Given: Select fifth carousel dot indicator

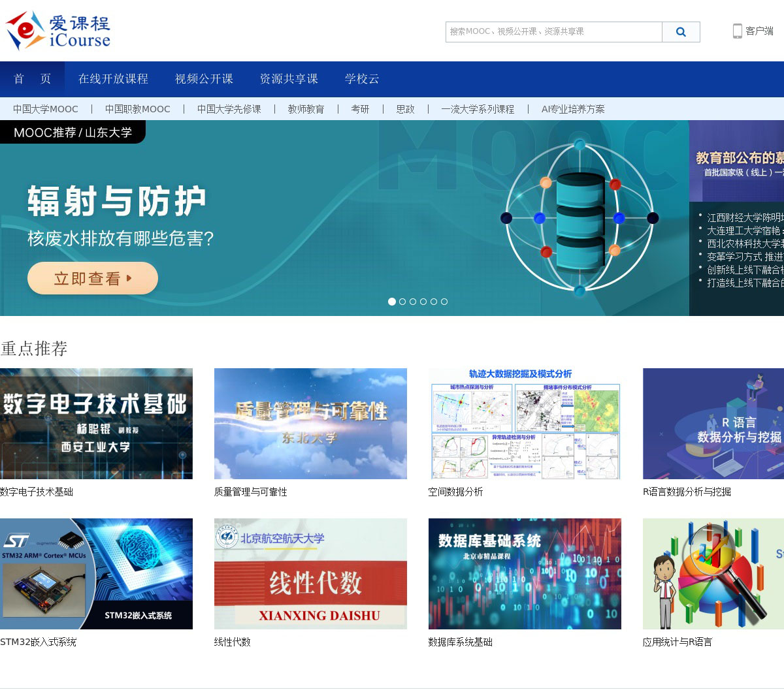Looking at the screenshot, I should pos(434,302).
